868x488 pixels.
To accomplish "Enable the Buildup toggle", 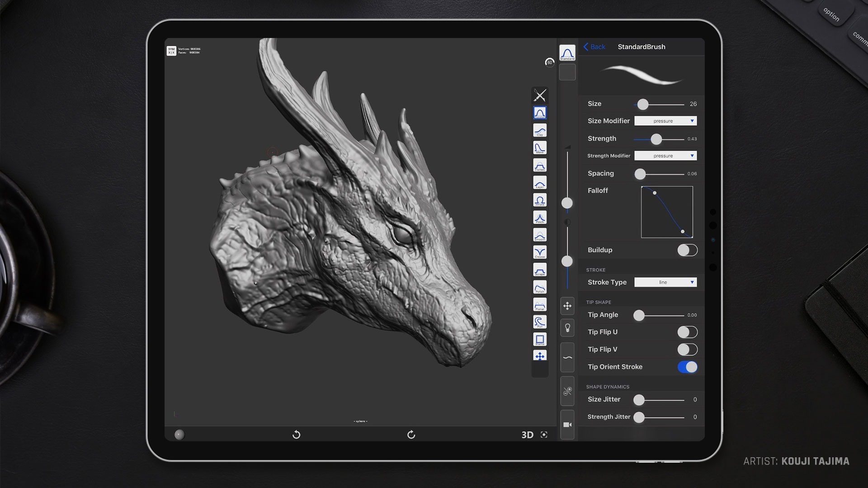I will tap(687, 250).
